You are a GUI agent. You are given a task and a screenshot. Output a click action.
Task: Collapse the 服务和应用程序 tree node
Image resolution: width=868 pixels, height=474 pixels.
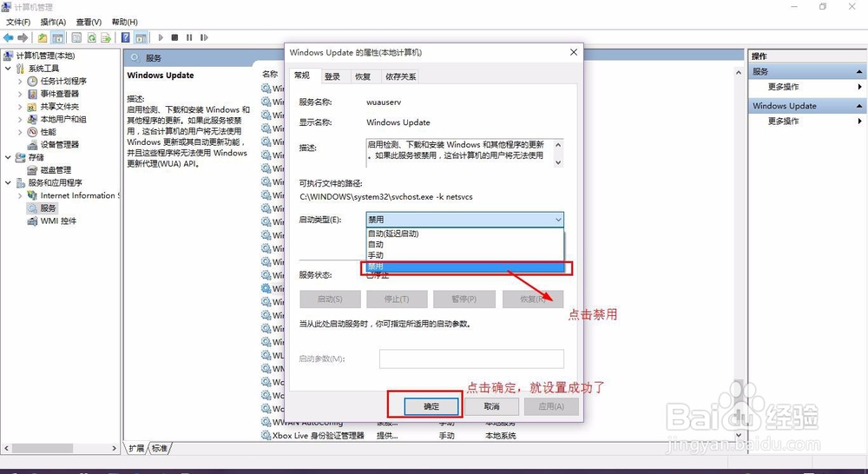tap(8, 182)
